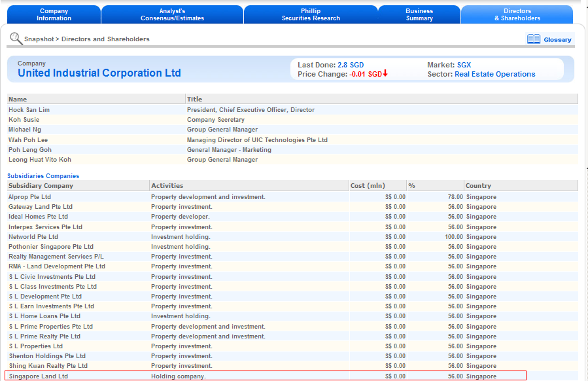Screen dimensions: 588x381
Task: Go to the Business Summary tab
Action: tap(419, 14)
